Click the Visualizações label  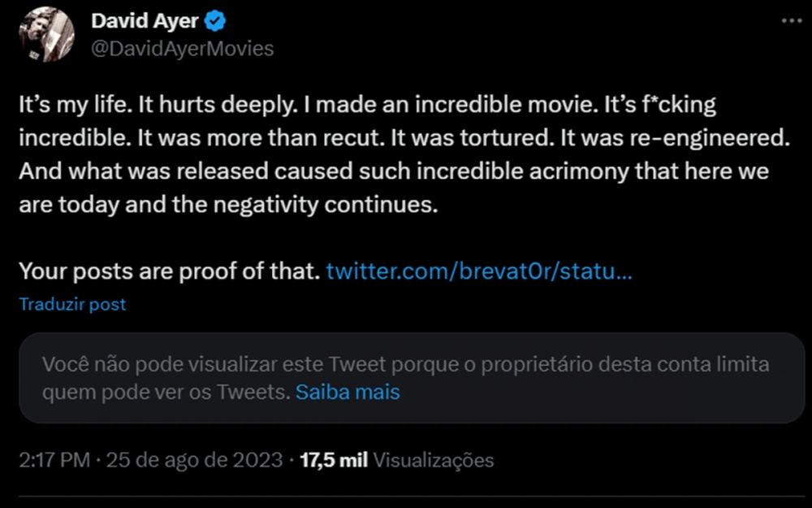434,460
